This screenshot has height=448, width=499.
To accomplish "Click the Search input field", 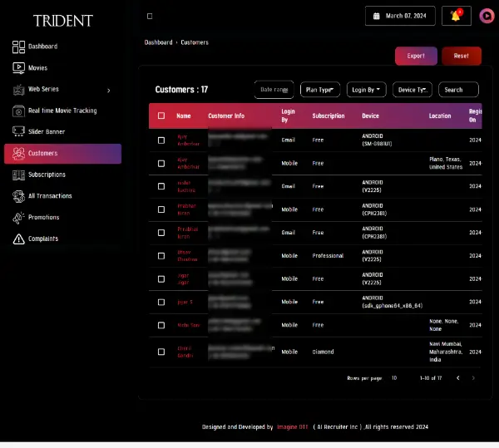I will coord(458,90).
